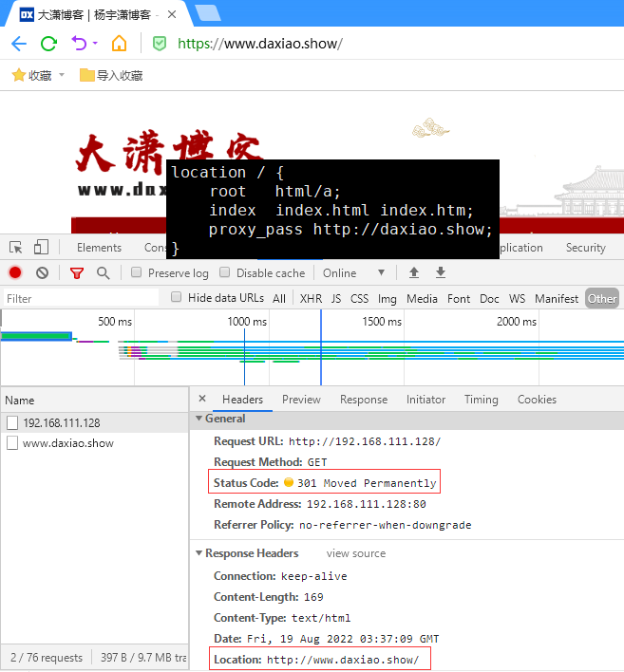Activate the inspect element picker
This screenshot has height=672, width=624.
(16, 248)
